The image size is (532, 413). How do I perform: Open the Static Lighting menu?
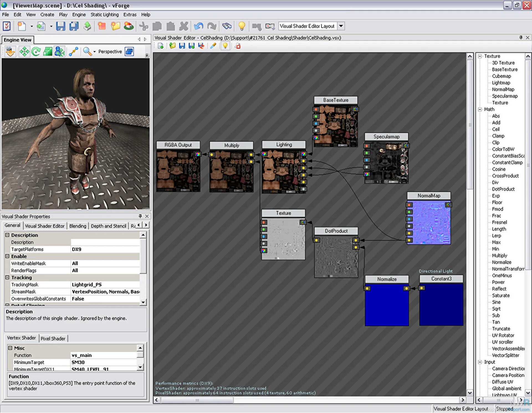pyautogui.click(x=104, y=15)
